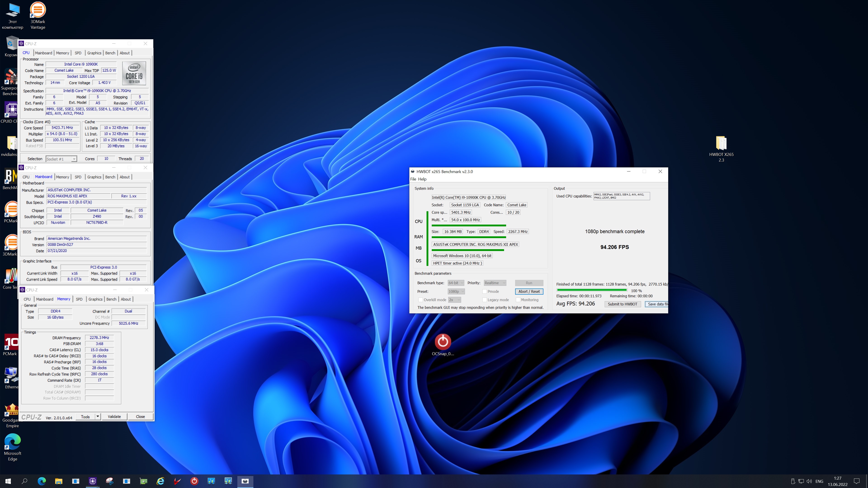Open the CPUID CPU-Z desktop shortcut
Viewport: 868px width, 488px height.
10,112
